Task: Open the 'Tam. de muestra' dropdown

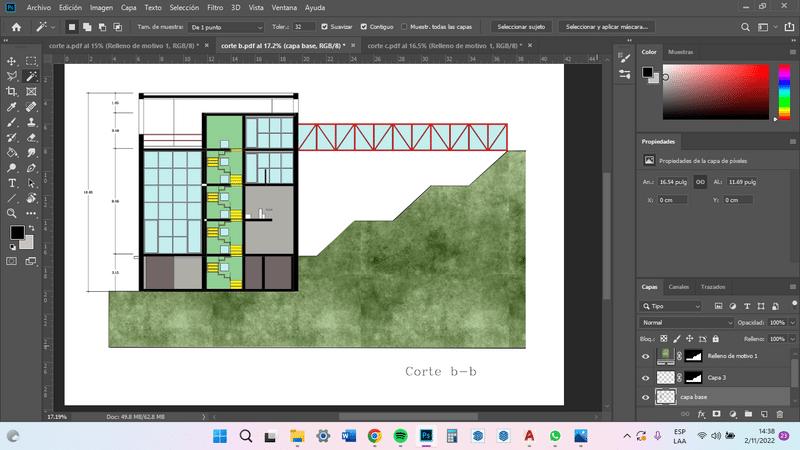Action: [x=226, y=27]
